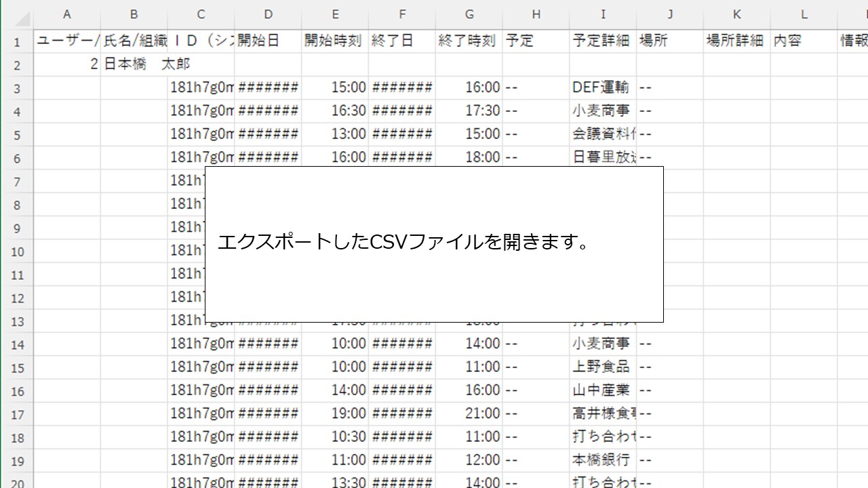Click the cell containing 日本橋 太郎
Screen dimensions: 868x488
134,64
